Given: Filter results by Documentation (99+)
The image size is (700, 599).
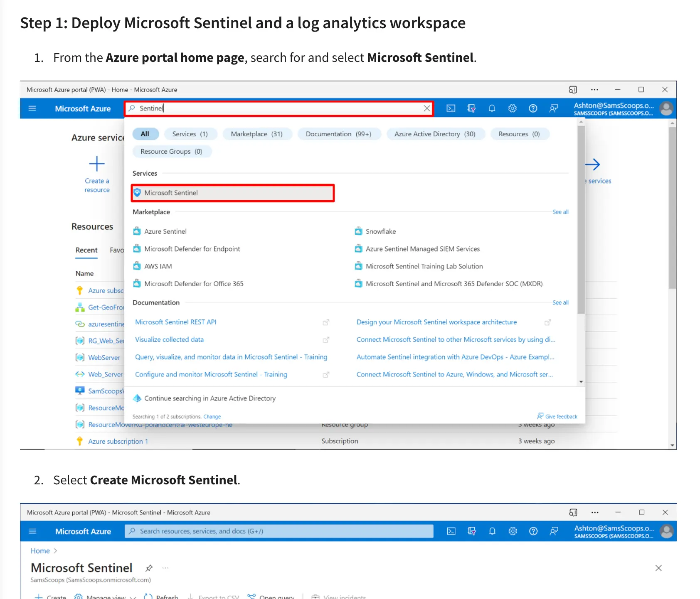Looking at the screenshot, I should click(338, 134).
